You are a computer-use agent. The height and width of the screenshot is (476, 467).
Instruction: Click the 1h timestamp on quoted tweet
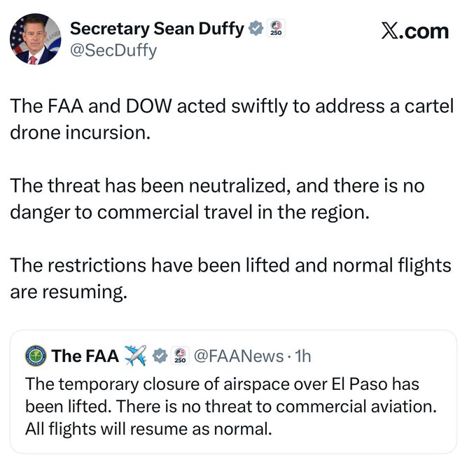coord(303,356)
